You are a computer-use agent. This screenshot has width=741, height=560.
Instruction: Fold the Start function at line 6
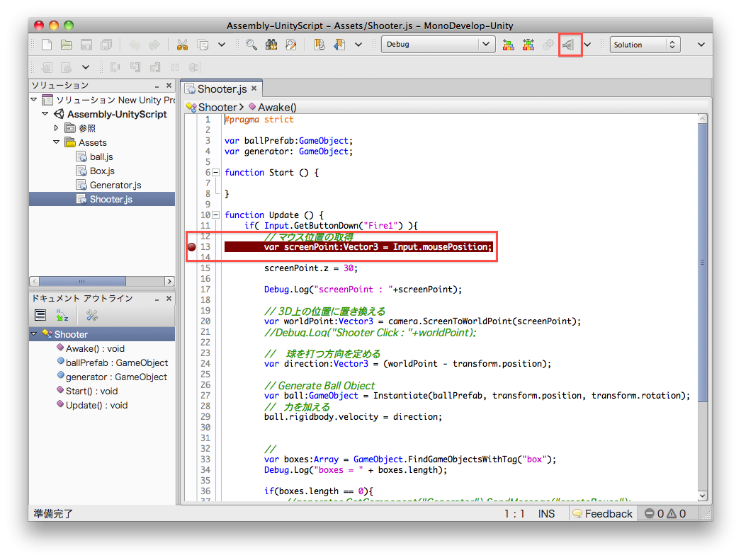pos(216,173)
